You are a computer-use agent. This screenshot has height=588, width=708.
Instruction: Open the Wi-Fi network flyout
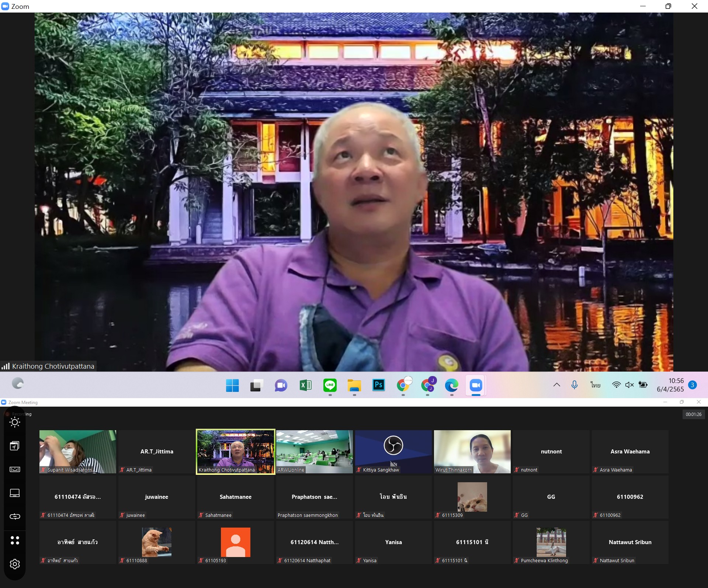click(x=616, y=385)
